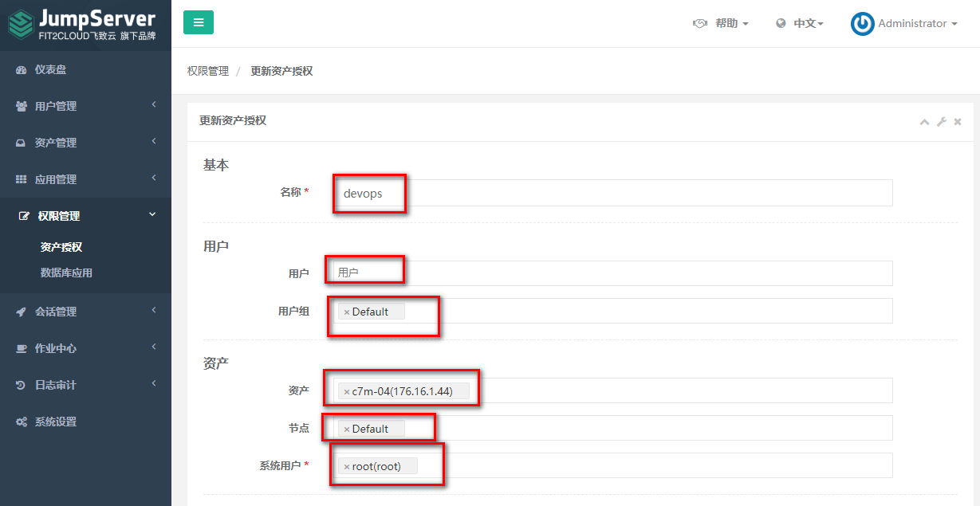Screen dimensions: 980x506
Task: Collapse panel with the up-chevron icon
Action: (x=925, y=122)
